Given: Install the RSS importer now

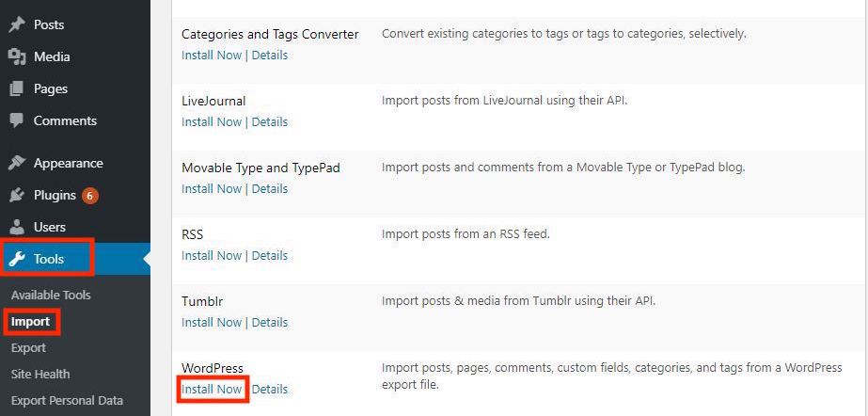Looking at the screenshot, I should (212, 255).
